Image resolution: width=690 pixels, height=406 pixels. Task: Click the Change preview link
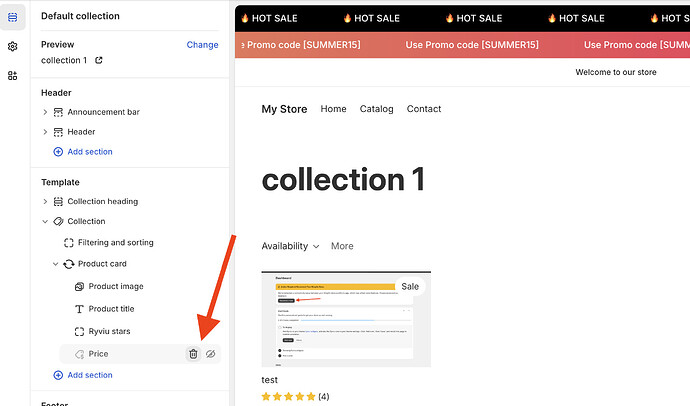pos(202,45)
